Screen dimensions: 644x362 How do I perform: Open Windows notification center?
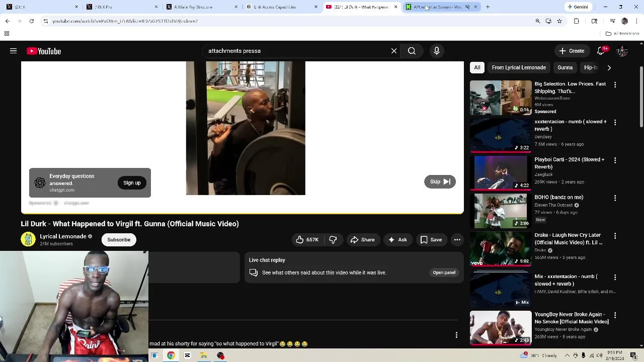click(633, 355)
